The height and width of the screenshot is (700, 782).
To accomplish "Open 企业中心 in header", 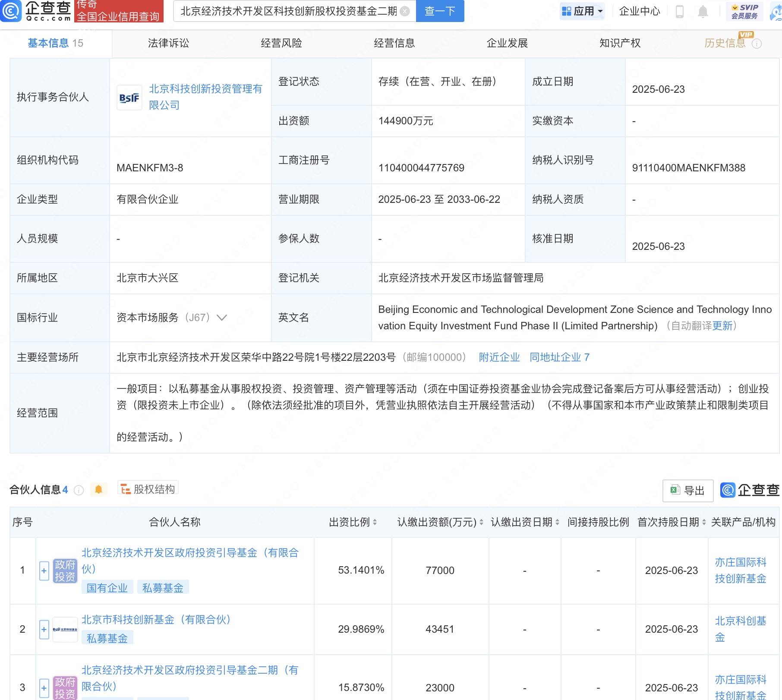I will (x=640, y=11).
